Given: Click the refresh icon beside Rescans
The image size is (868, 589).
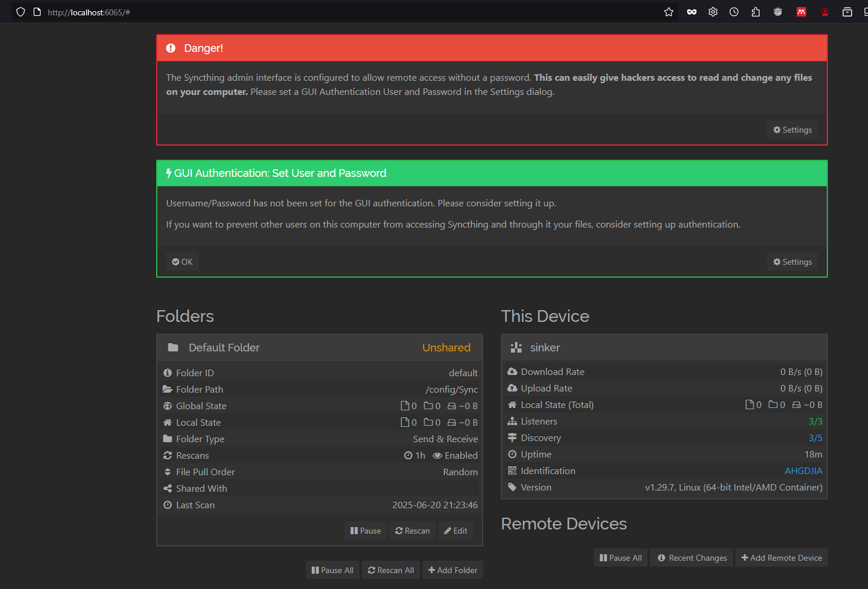Looking at the screenshot, I should (x=167, y=455).
